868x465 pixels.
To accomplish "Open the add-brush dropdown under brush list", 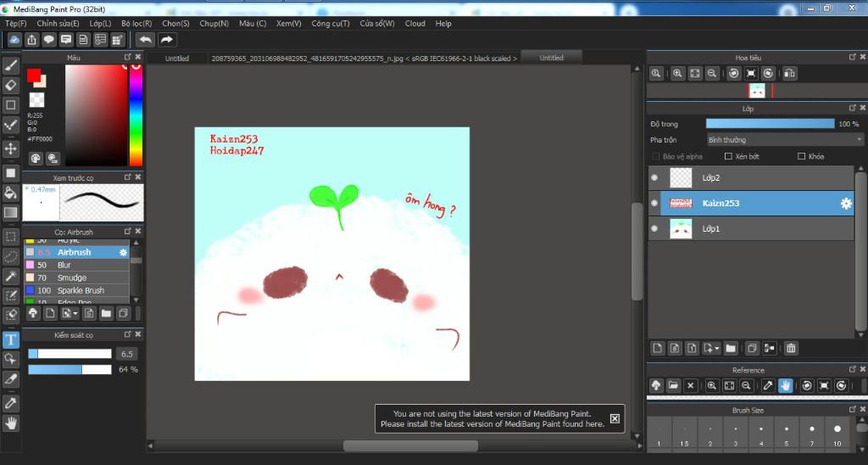I will (70, 313).
